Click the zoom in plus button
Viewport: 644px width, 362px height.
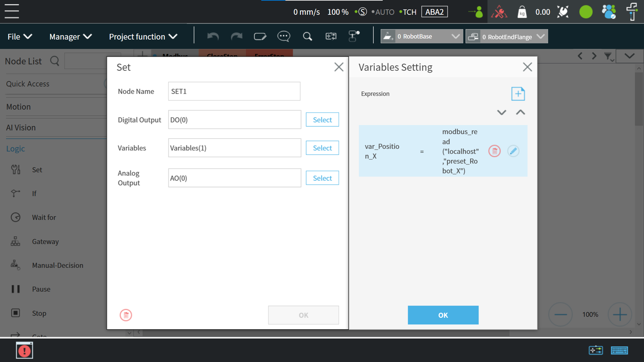point(619,315)
